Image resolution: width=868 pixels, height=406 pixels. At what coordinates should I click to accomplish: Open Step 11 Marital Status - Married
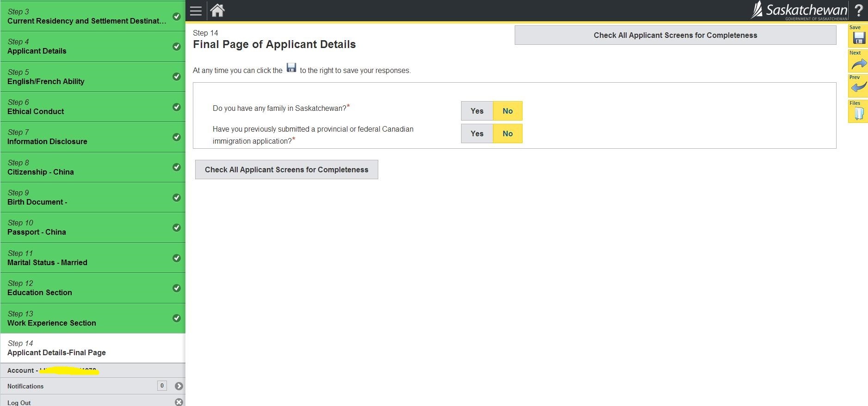pyautogui.click(x=92, y=258)
